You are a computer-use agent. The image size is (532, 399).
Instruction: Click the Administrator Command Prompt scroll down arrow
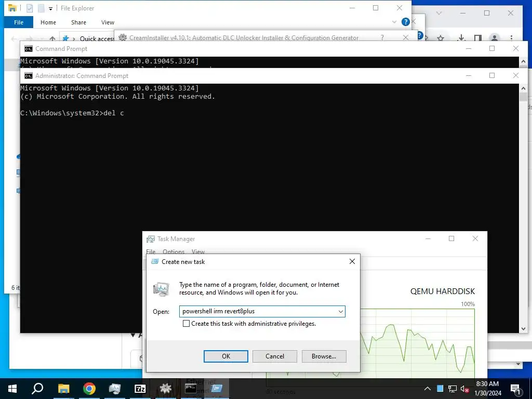[x=523, y=328]
